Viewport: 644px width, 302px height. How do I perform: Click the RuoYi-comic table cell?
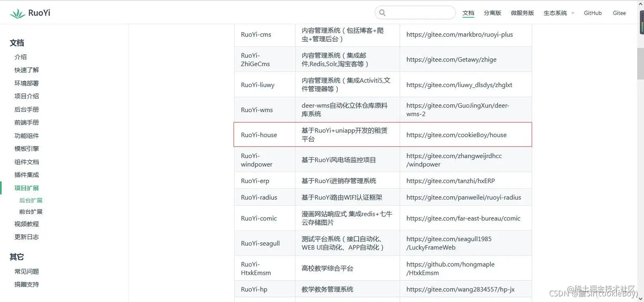[264, 218]
